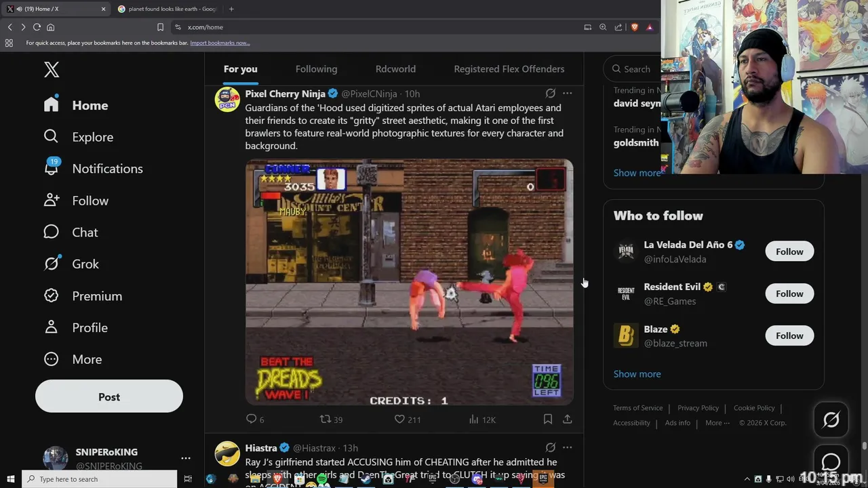Open the Ads info link
Screen dimensions: 868x488
click(x=677, y=423)
